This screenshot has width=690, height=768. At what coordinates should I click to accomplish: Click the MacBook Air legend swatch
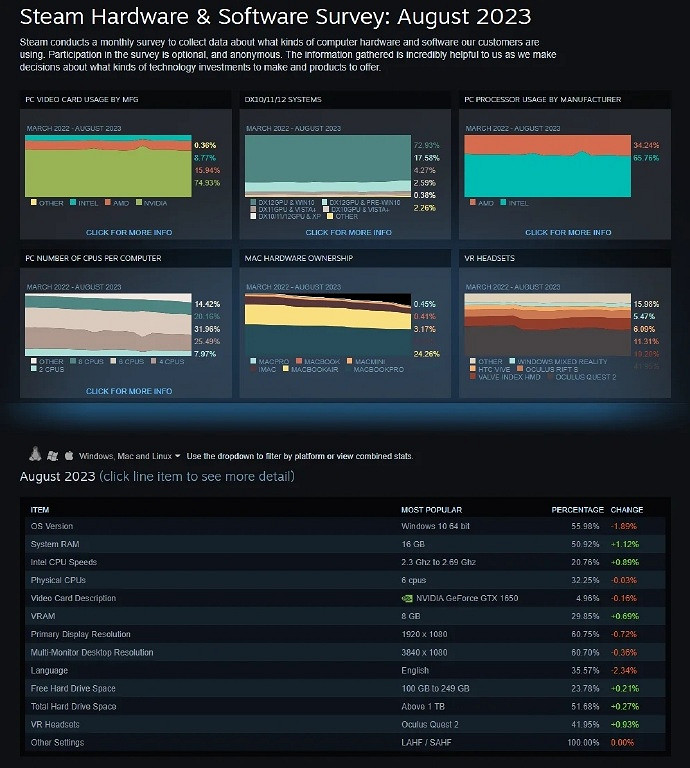coord(285,369)
